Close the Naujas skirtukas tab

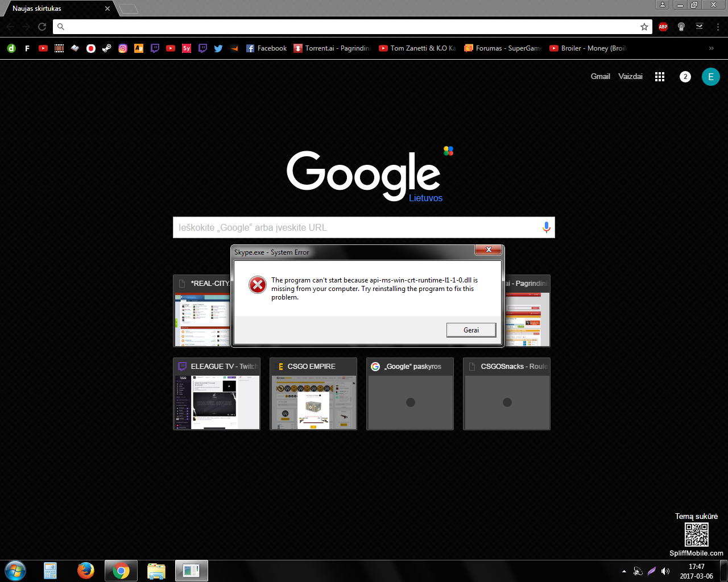(x=107, y=9)
